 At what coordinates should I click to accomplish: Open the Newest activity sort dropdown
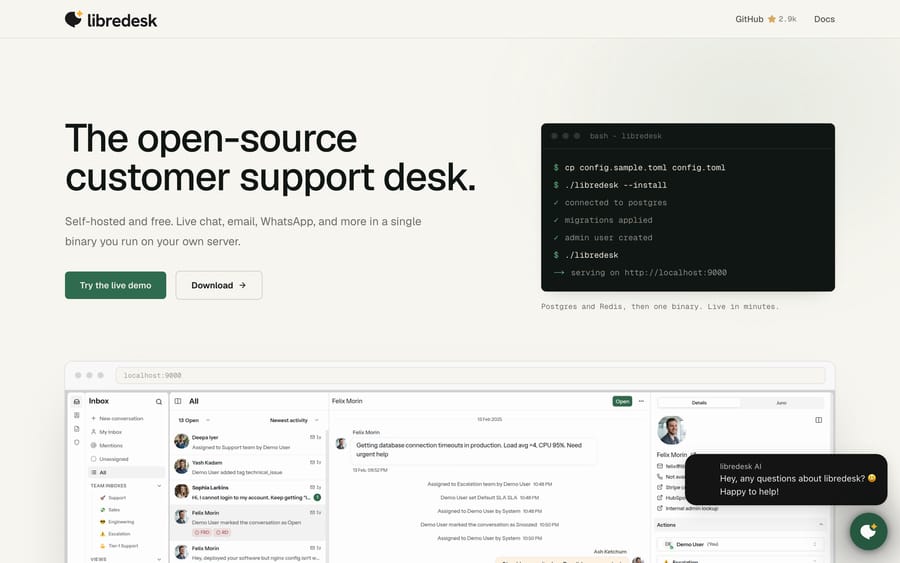click(x=294, y=420)
